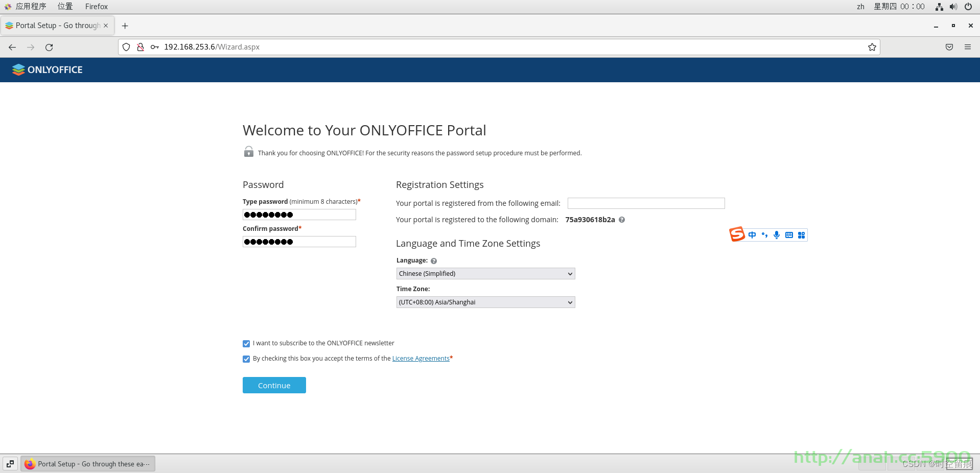980x473 pixels.
Task: Click the domain help question icon
Action: [622, 220]
